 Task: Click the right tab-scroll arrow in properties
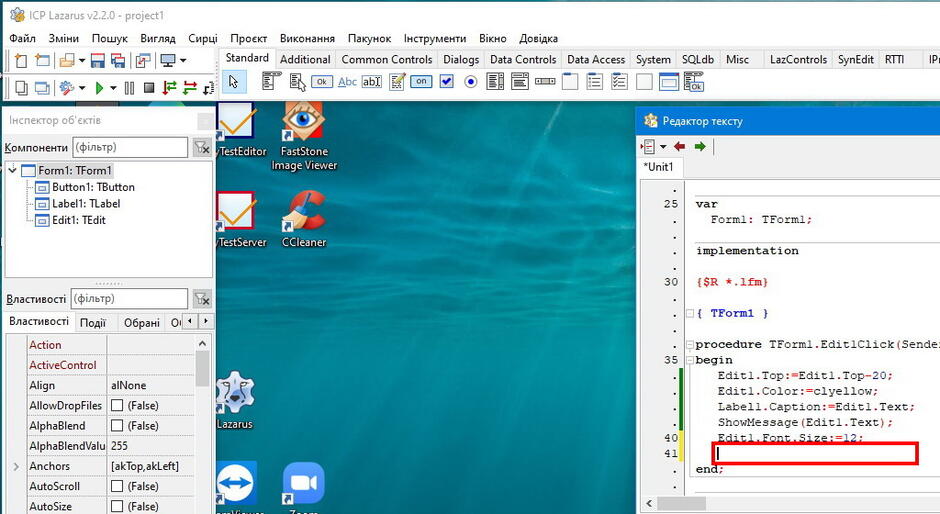point(206,322)
